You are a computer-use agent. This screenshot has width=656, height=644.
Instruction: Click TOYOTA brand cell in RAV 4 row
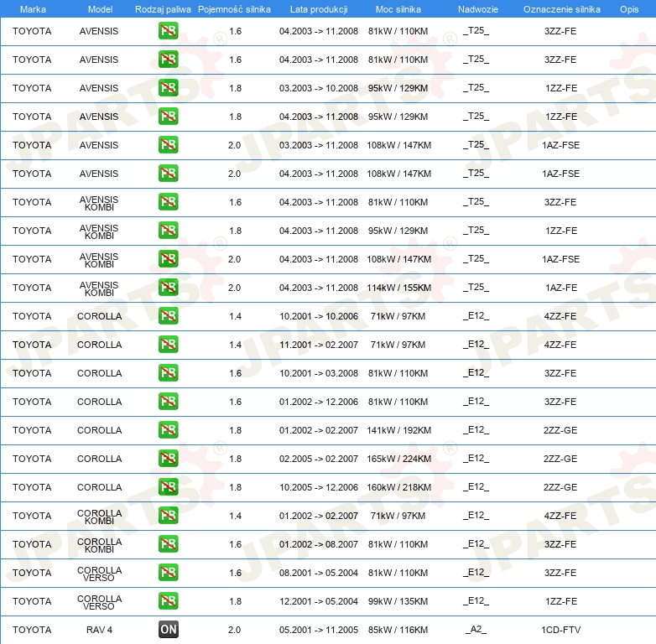tap(32, 630)
